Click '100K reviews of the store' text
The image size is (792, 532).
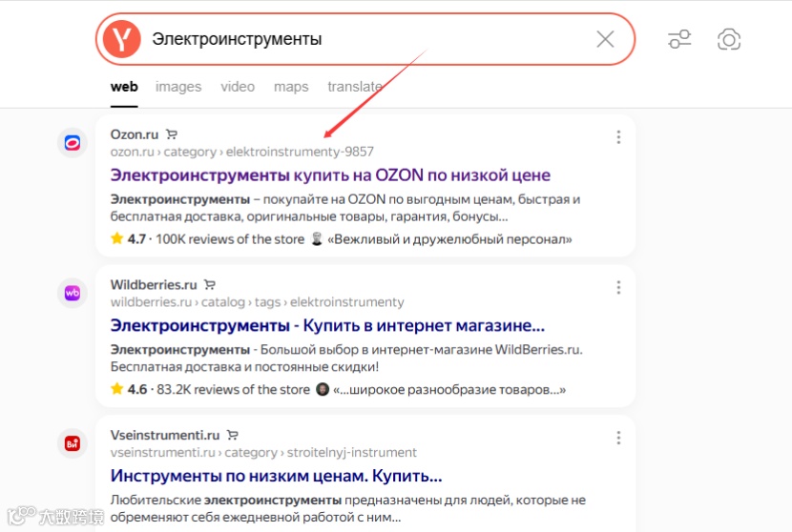coord(230,239)
